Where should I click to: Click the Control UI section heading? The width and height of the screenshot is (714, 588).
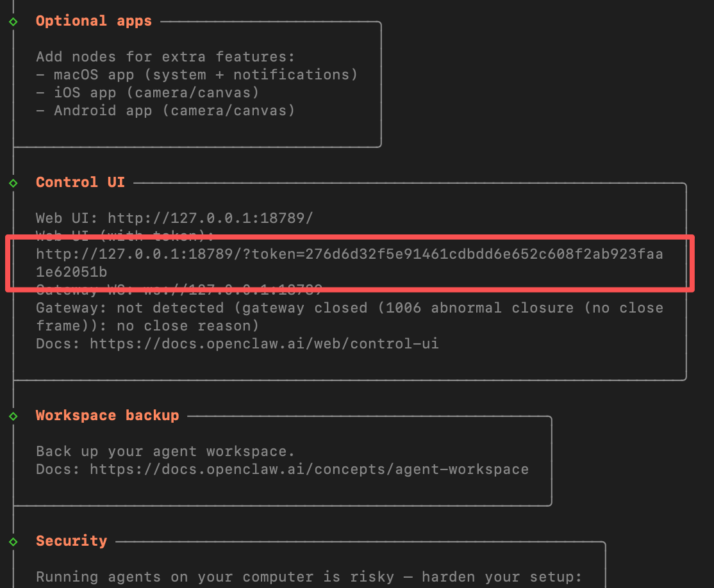(80, 182)
